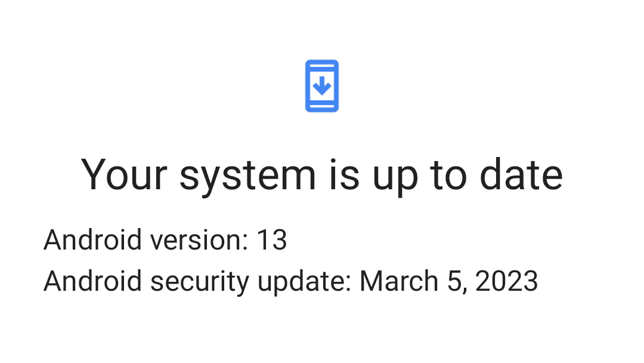Image resolution: width=644 pixels, height=363 pixels.
Task: Select the word "version:" in the first line
Action: [199, 240]
